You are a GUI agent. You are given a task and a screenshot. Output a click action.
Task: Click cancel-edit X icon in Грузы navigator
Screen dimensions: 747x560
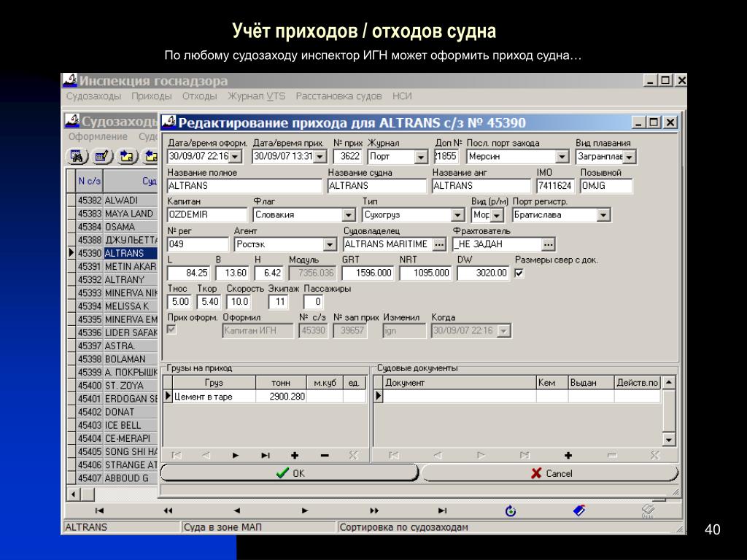pyautogui.click(x=353, y=456)
